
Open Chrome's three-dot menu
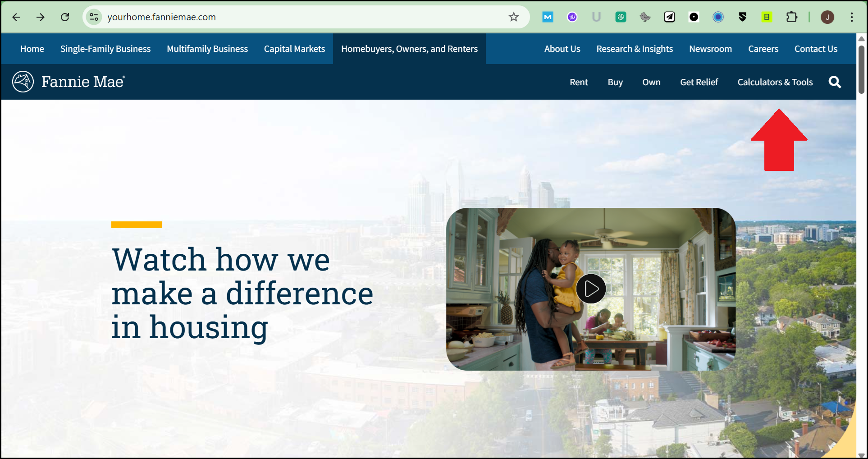(852, 17)
